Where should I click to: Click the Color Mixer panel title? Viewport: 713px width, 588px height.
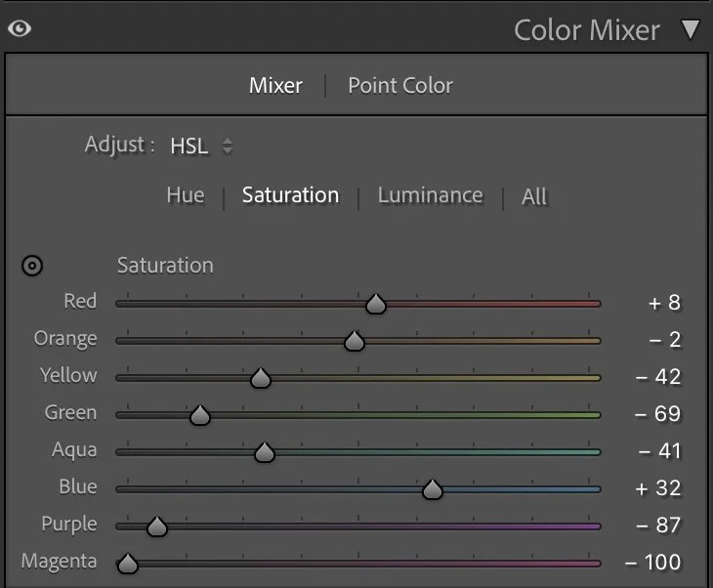point(587,30)
